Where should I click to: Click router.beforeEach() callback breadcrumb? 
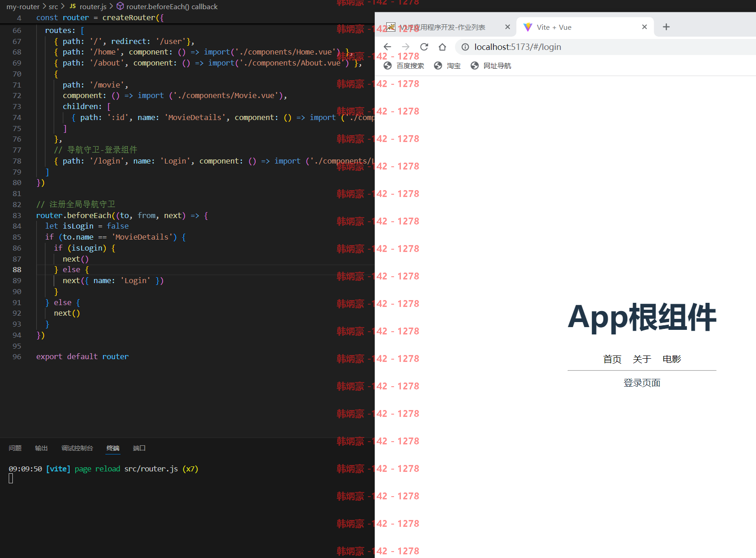coord(172,6)
